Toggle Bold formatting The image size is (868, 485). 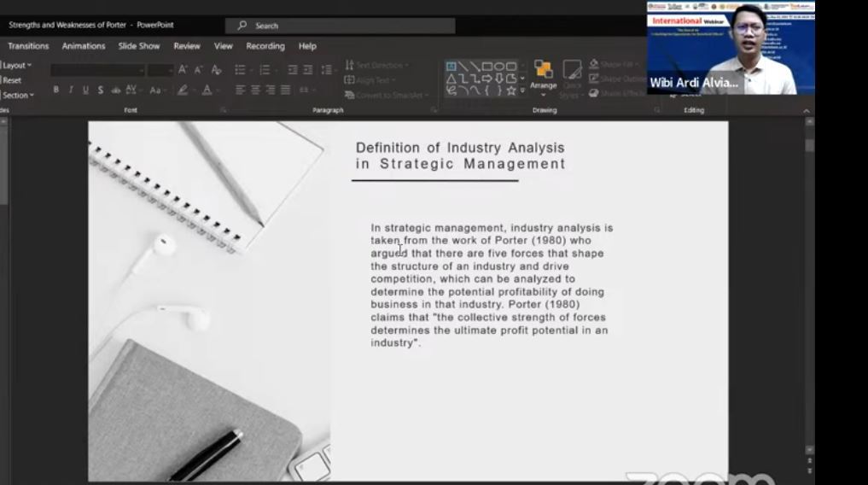pyautogui.click(x=56, y=90)
